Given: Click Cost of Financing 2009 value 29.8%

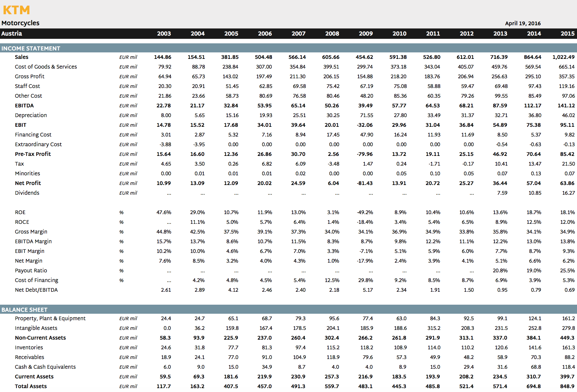Looking at the screenshot, I should pyautogui.click(x=365, y=280).
